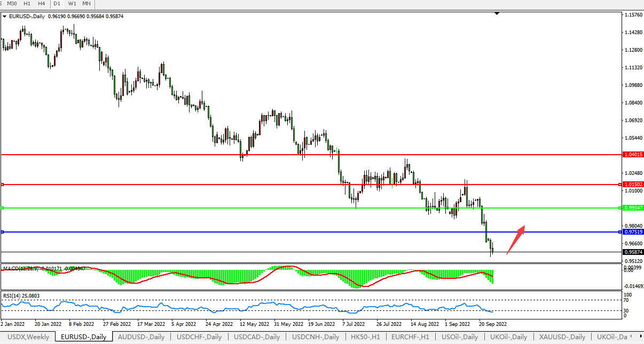The width and height of the screenshot is (644, 344).
Task: Select the red upward arrow drawing
Action: click(x=515, y=239)
